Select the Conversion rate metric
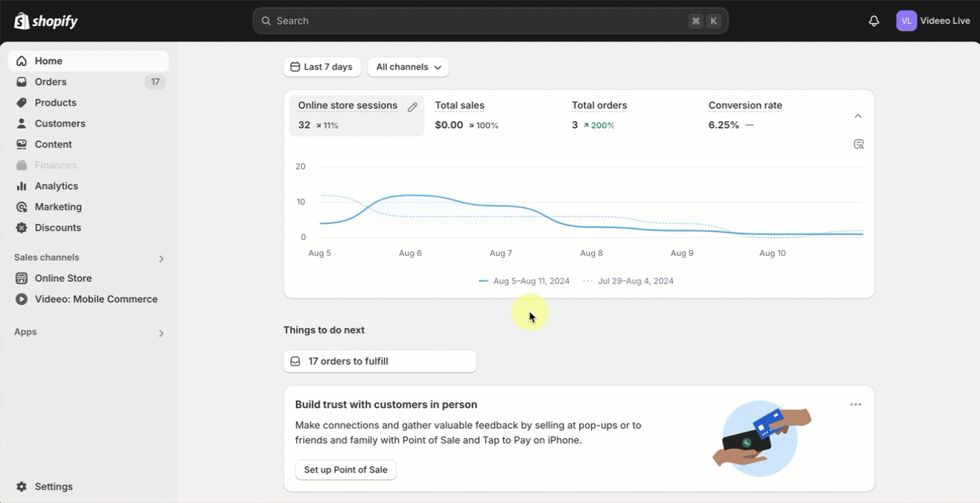980x503 pixels. click(744, 106)
